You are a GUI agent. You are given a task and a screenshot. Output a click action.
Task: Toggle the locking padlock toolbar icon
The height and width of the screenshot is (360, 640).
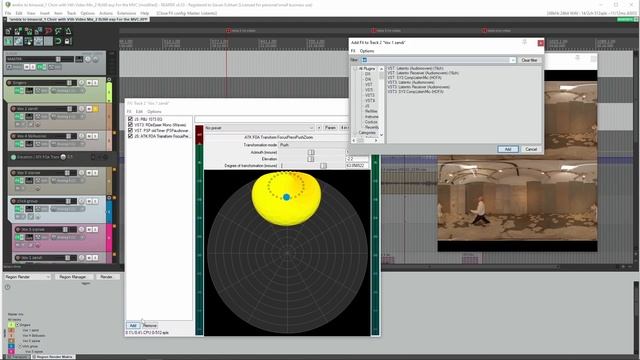coord(68,41)
